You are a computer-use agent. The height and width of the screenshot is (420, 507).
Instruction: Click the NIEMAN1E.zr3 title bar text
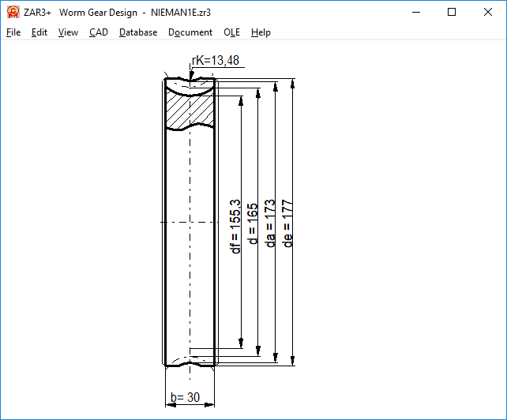(181, 13)
